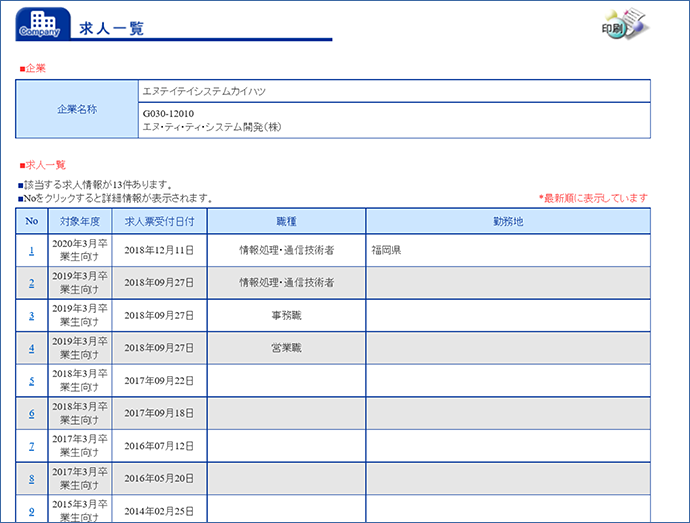This screenshot has height=523, width=690.
Task: Click the Noをクリックすると詳細情報が表示されます hint
Action: point(115,199)
